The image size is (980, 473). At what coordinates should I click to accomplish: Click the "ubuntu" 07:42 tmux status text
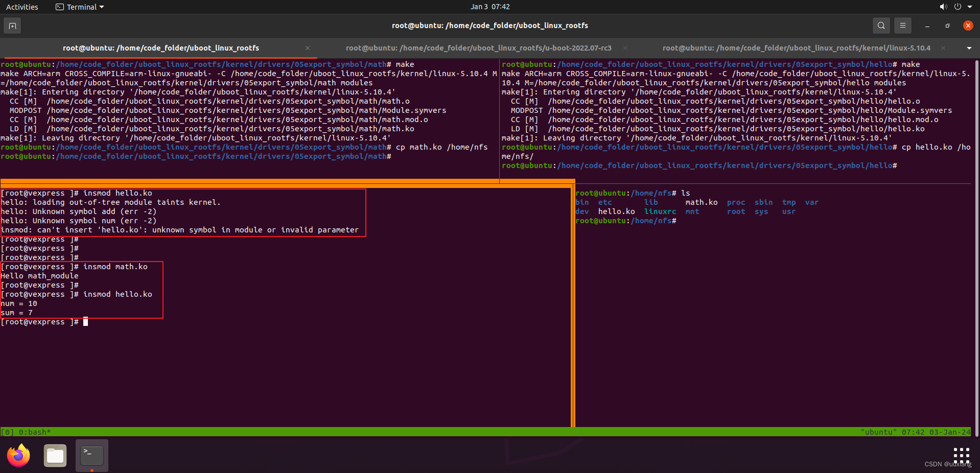915,432
